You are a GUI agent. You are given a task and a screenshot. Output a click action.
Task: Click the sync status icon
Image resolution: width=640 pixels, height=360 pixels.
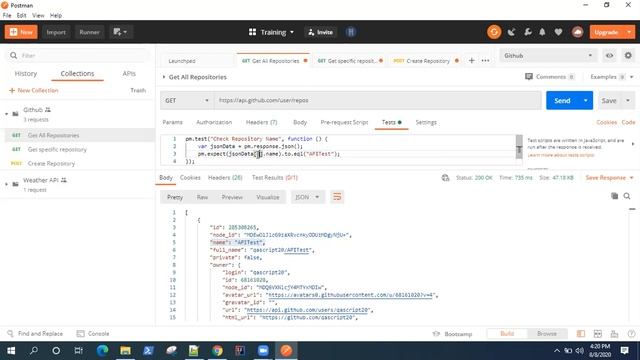click(x=494, y=32)
